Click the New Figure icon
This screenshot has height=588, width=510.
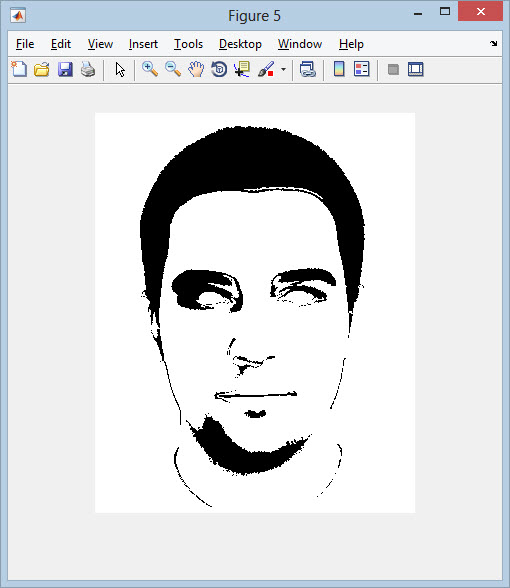[19, 69]
